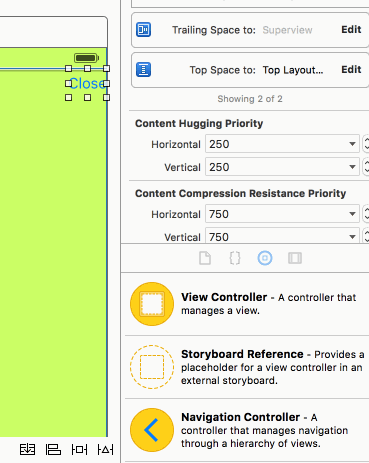369x463 pixels.
Task: Click the Update Frames canvas button
Action: click(27, 449)
